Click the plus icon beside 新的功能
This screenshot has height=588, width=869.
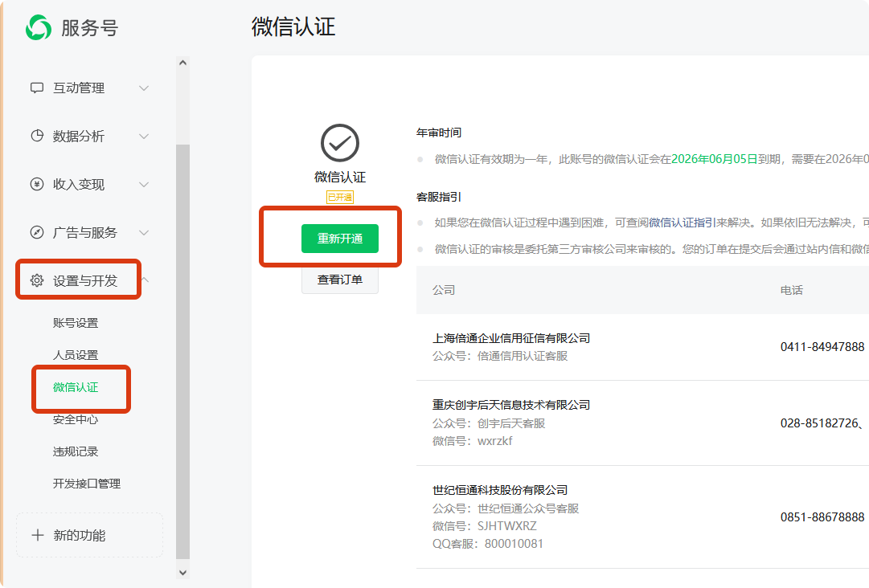pos(37,535)
